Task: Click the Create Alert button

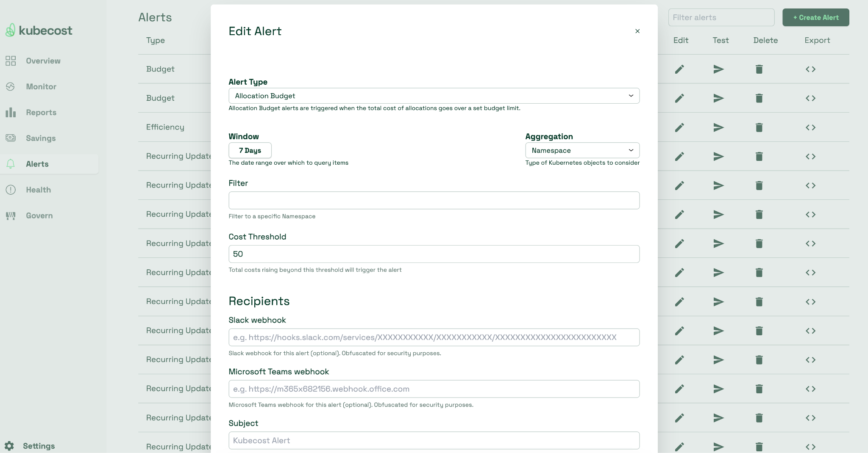Action: (x=816, y=17)
